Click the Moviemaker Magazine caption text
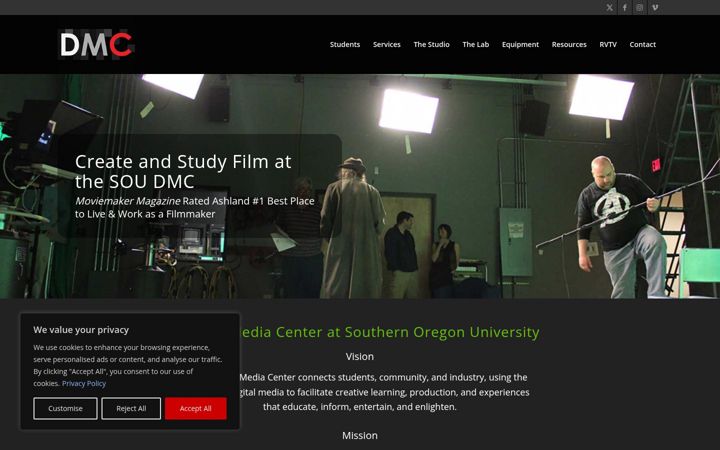 (195, 207)
